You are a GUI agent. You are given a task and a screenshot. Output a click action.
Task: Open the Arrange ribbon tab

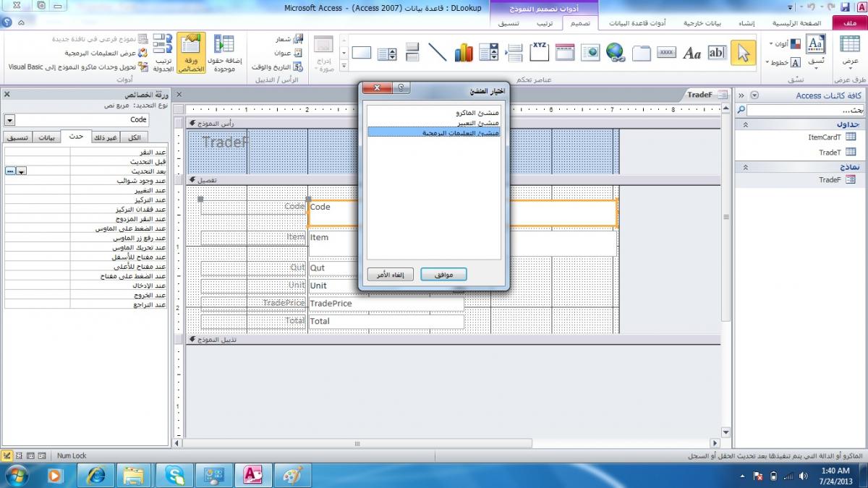tap(545, 23)
